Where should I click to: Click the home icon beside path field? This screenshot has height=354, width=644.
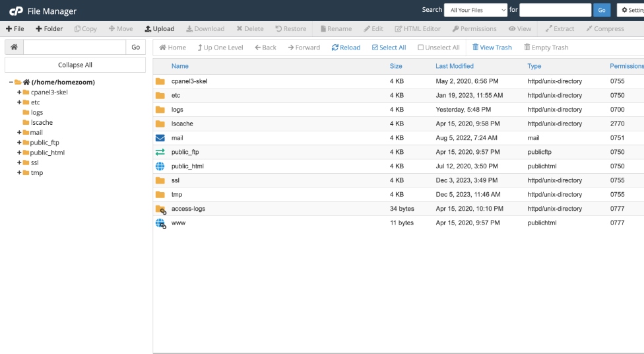[14, 48]
